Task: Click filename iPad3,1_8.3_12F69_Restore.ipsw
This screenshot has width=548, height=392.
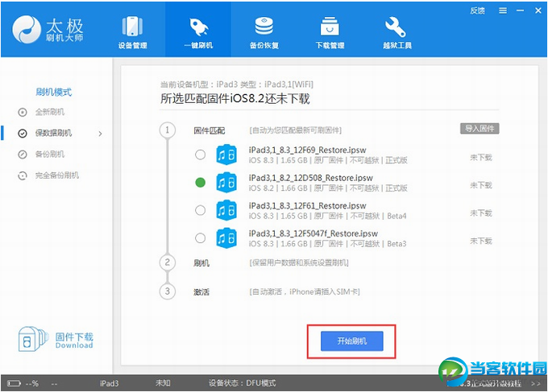Action: 307,150
